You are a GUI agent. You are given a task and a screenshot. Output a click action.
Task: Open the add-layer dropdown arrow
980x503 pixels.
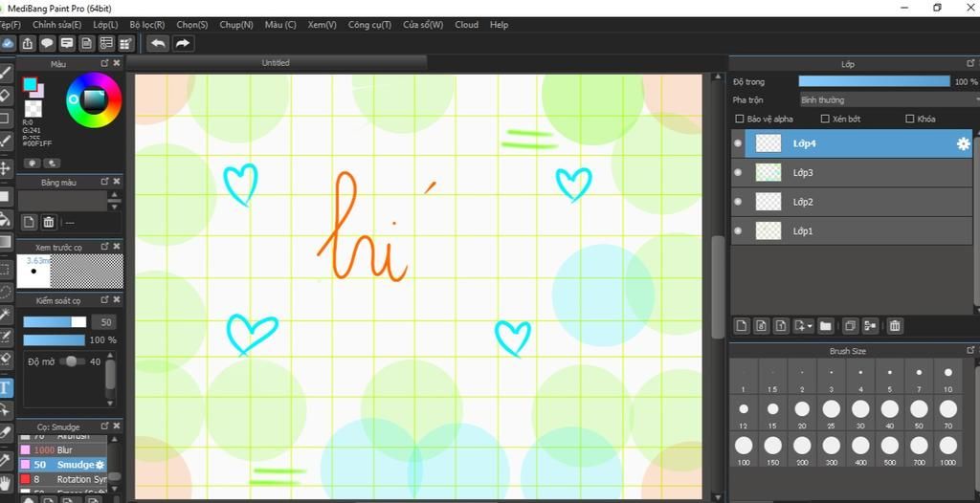810,326
